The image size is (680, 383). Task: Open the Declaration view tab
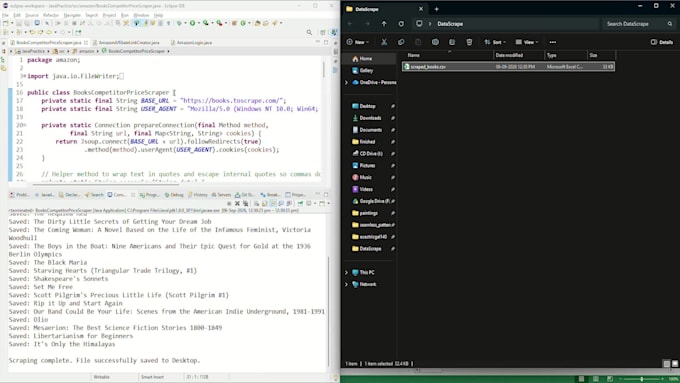click(x=69, y=195)
